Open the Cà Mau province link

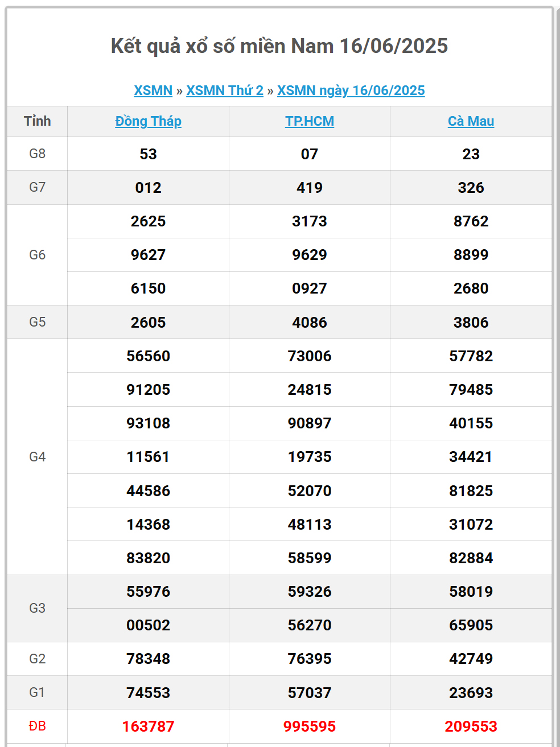click(x=471, y=121)
